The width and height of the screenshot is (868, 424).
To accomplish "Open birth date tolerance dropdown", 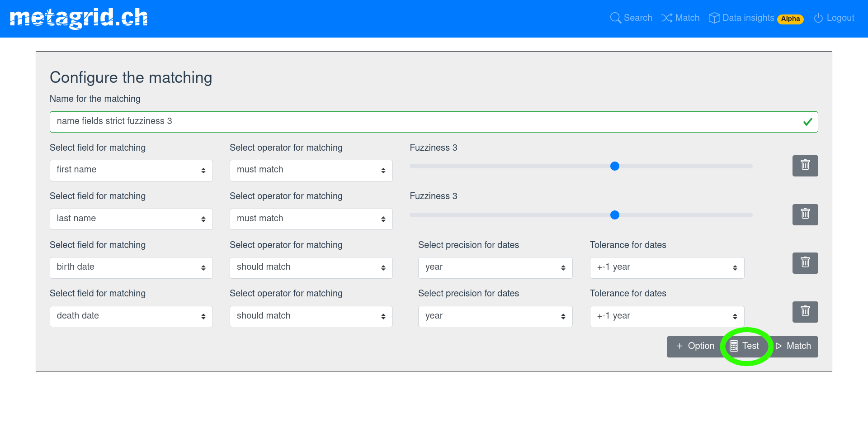I will click(667, 267).
